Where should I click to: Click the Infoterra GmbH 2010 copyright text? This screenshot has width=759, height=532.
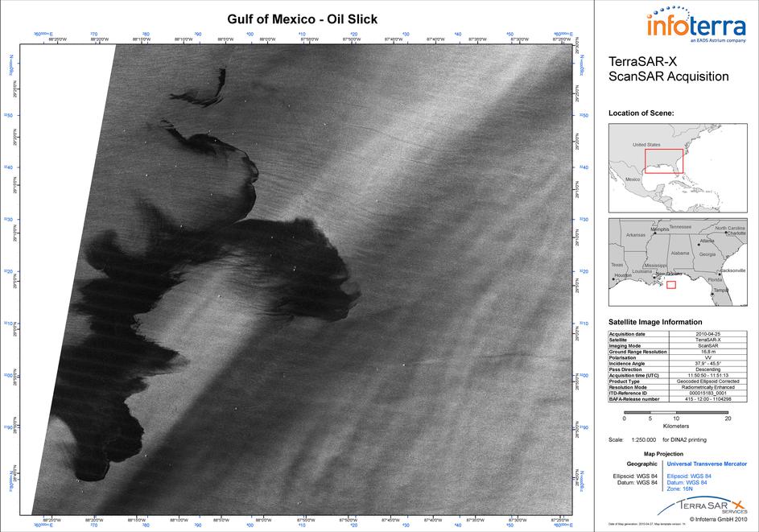(708, 520)
